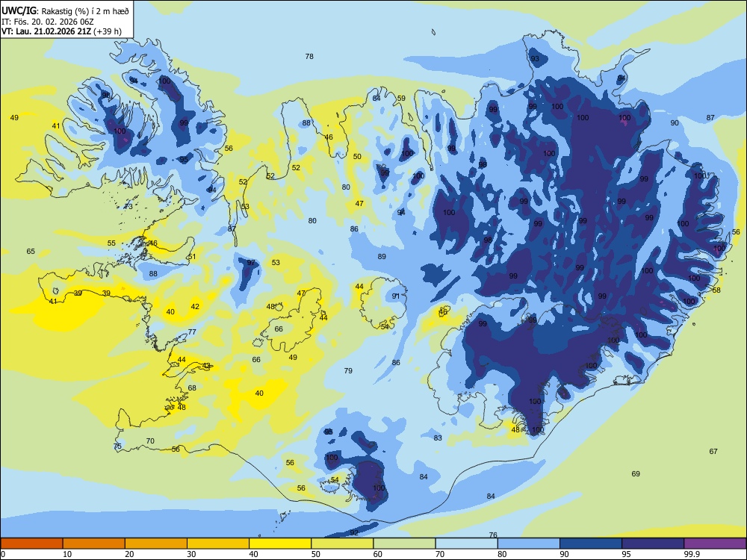Screen dimensions: 747x560
Task: Pick the bright yellow 40–50 legend swatch
Action: 280,544
